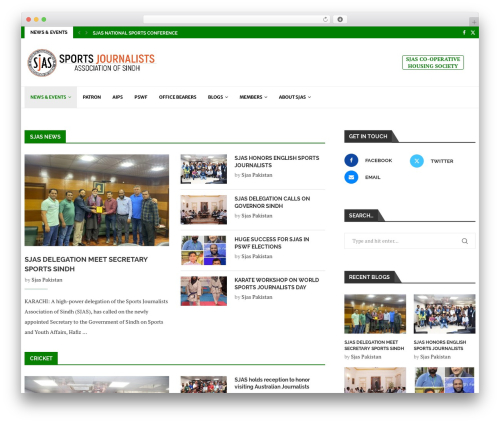Open featured delegation group photo
This screenshot has height=423, width=500.
[97, 200]
